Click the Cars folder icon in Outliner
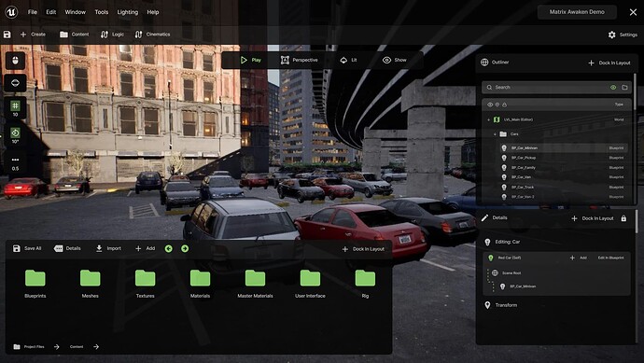644x363 pixels. pos(503,134)
